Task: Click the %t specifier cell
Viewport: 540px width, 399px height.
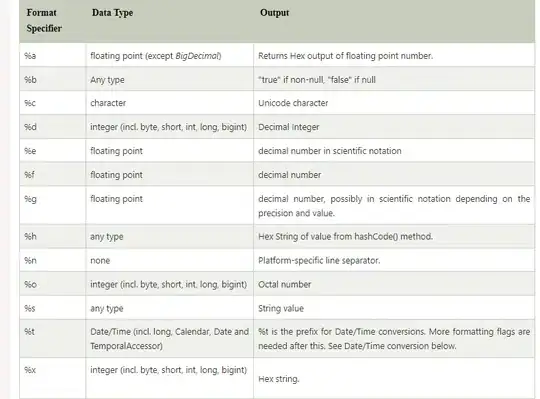Action: [53, 338]
